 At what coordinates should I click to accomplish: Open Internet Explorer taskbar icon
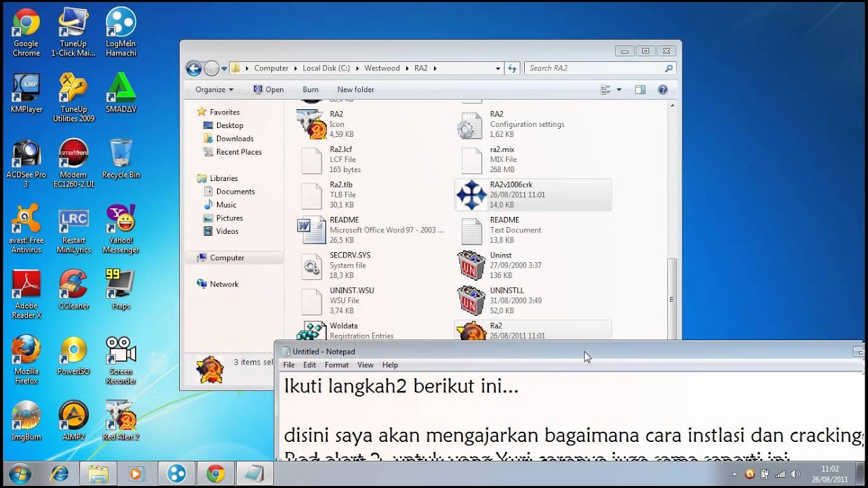[59, 473]
